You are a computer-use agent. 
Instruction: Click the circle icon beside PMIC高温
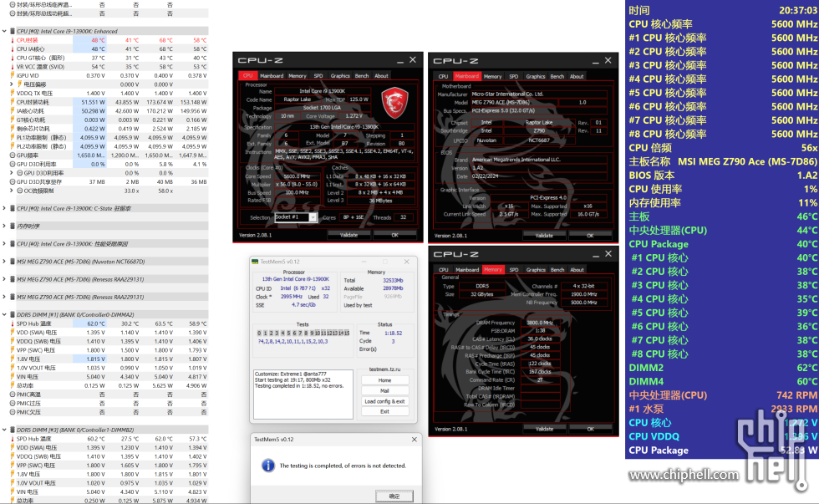tap(13, 395)
